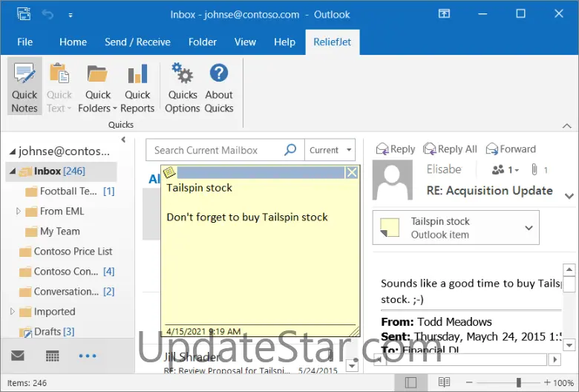The image size is (579, 392).
Task: Expand the From EML folder
Action: (x=18, y=211)
